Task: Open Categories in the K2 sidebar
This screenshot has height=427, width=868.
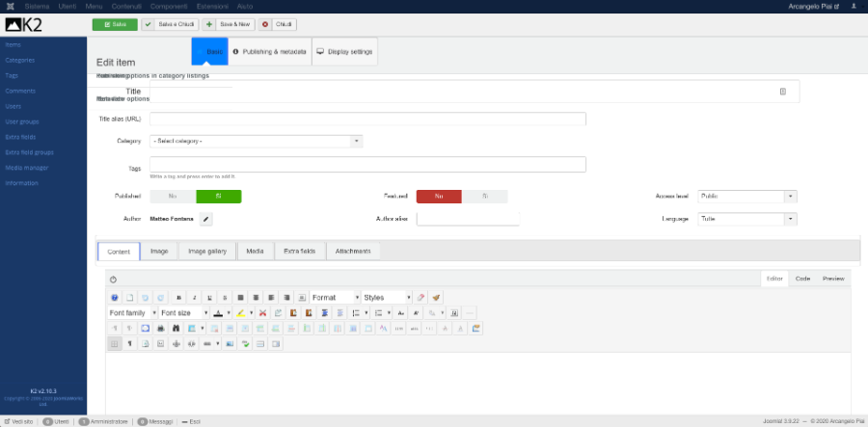Action: [x=20, y=61]
